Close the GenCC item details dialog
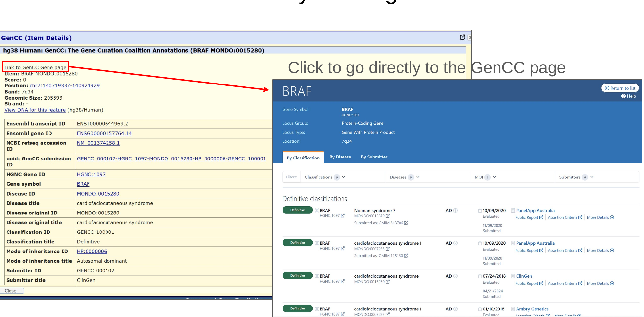 pos(12,291)
